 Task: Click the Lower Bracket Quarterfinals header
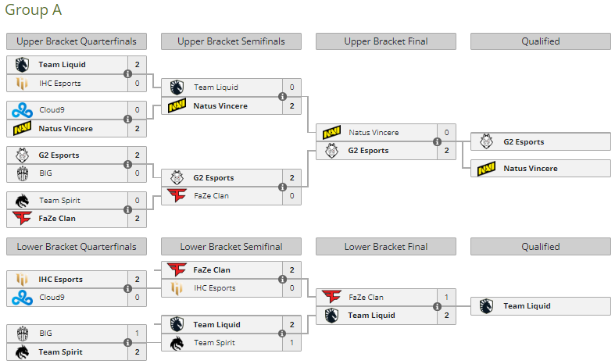(x=76, y=247)
